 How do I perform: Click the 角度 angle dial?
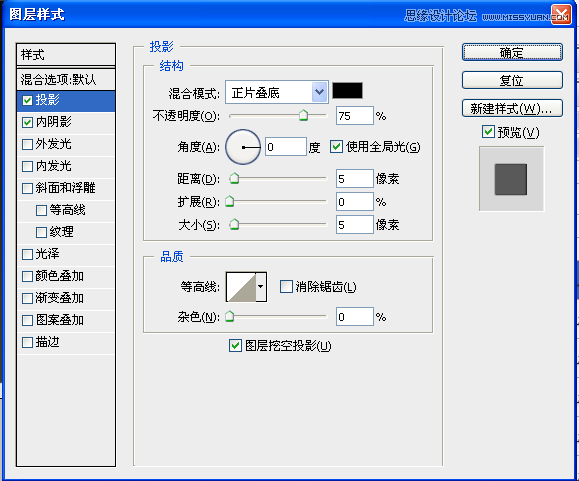pos(243,147)
